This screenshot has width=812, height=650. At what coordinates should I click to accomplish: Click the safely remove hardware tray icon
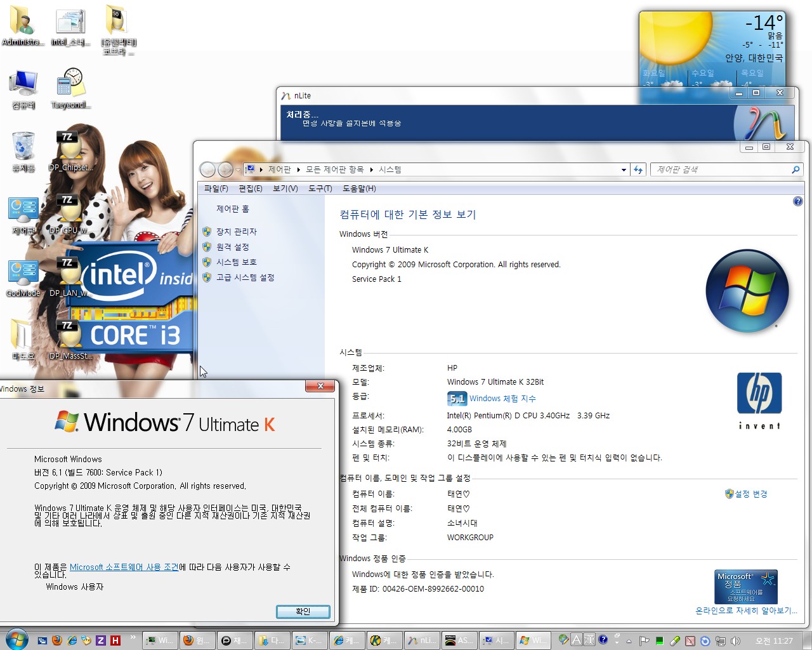coord(675,640)
